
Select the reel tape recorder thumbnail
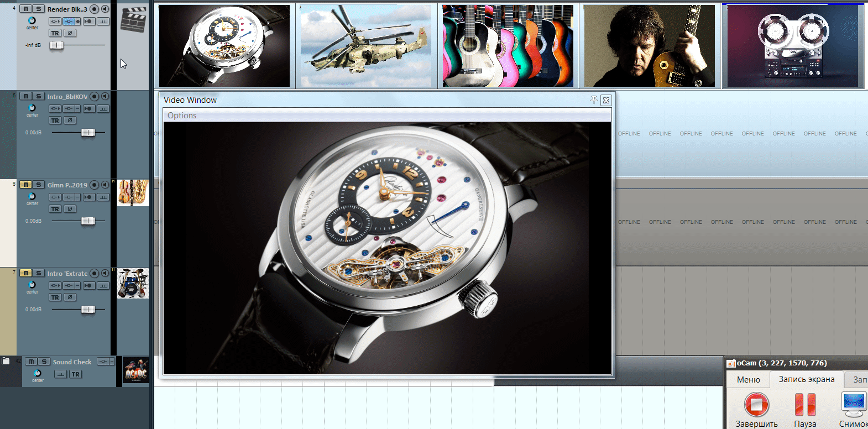click(x=793, y=45)
